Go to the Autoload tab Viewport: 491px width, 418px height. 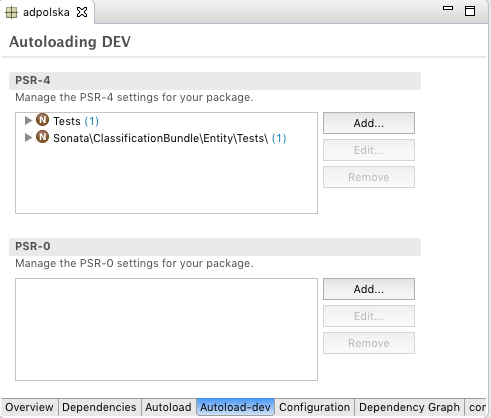168,407
